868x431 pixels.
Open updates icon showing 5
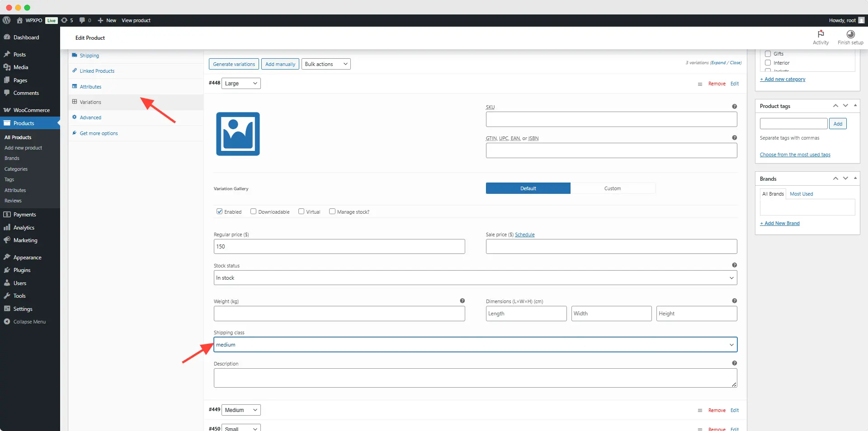[64, 20]
